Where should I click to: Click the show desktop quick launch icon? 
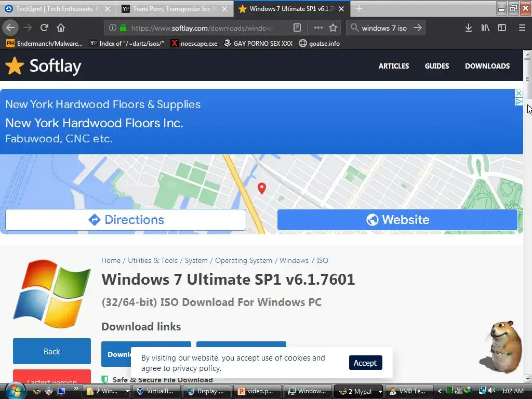click(x=61, y=391)
